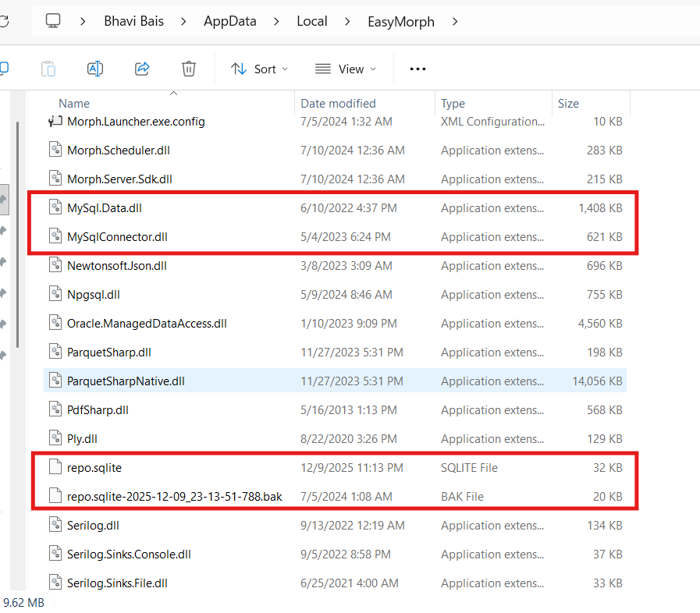Click the Delete trash can icon

(x=188, y=69)
